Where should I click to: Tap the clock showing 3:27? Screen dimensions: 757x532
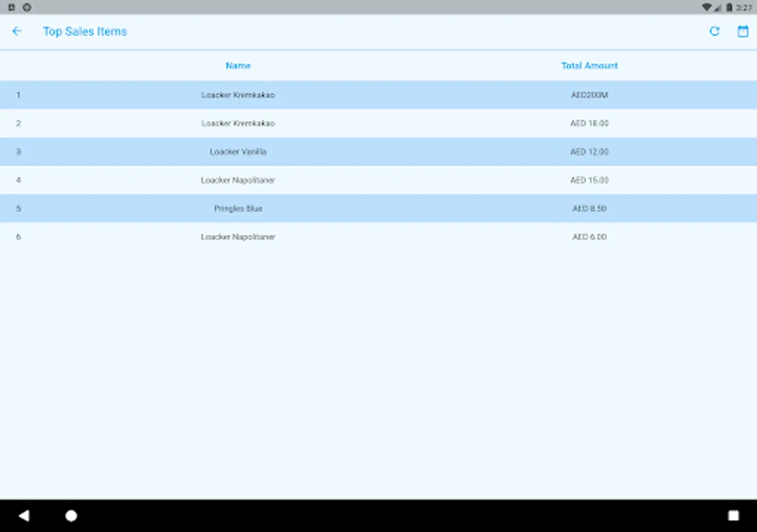[744, 8]
